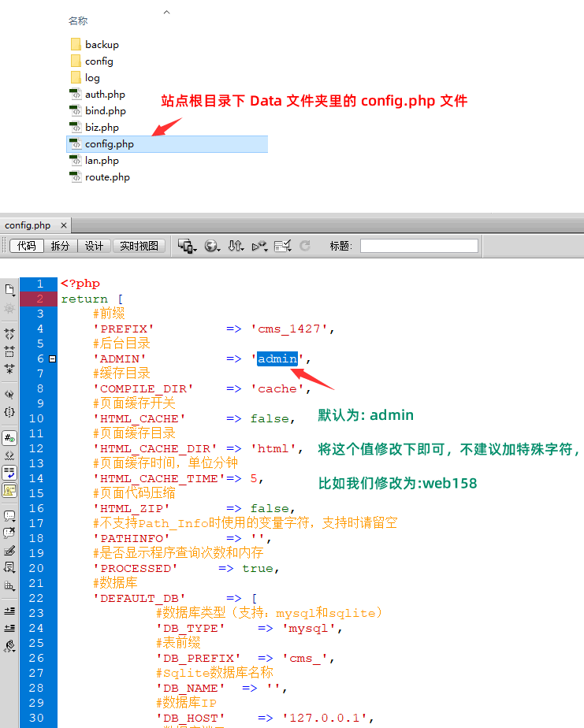Click the Remove Comment icon

9,533
